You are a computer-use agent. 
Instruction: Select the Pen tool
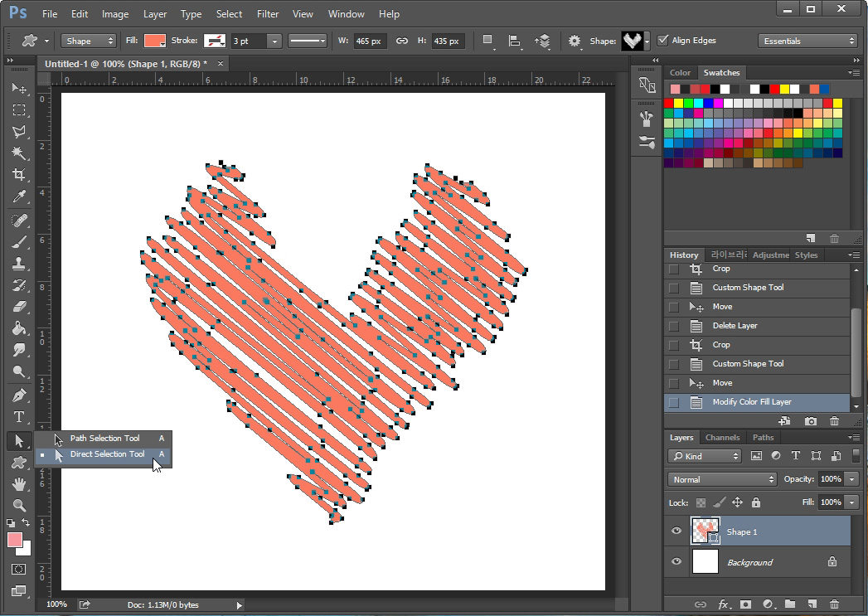[x=19, y=395]
